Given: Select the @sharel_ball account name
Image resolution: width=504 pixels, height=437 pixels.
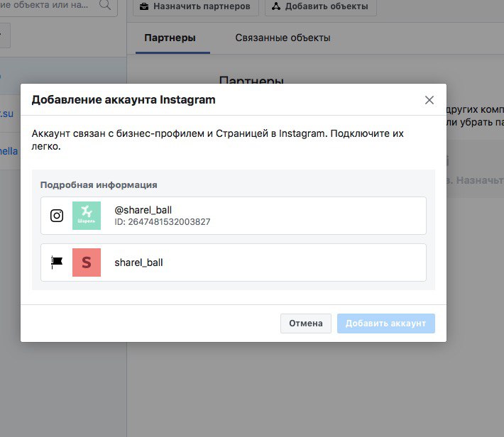Looking at the screenshot, I should pos(143,210).
